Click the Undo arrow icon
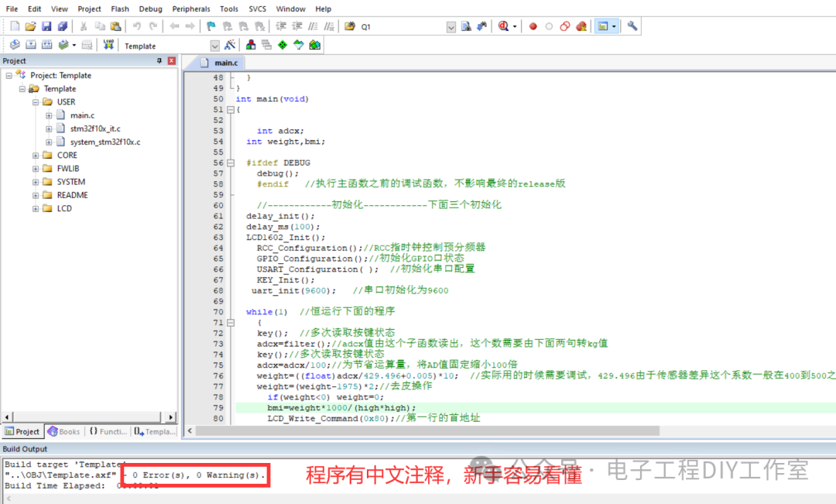 137,26
